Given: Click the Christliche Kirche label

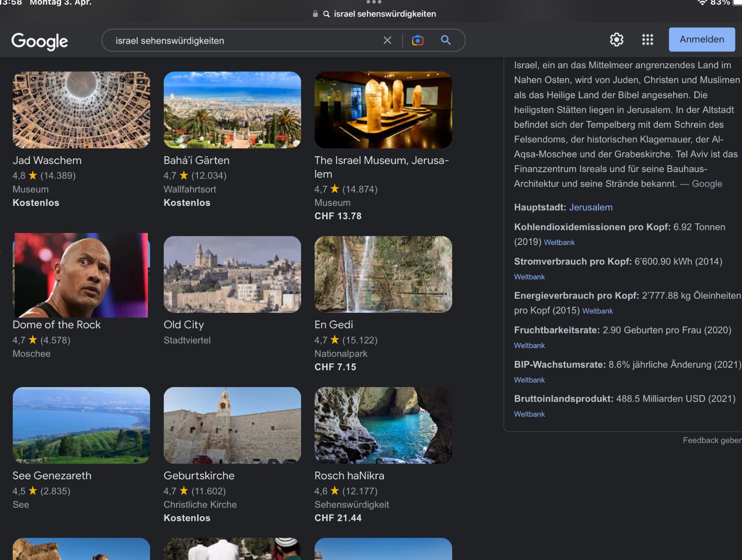Looking at the screenshot, I should (200, 505).
